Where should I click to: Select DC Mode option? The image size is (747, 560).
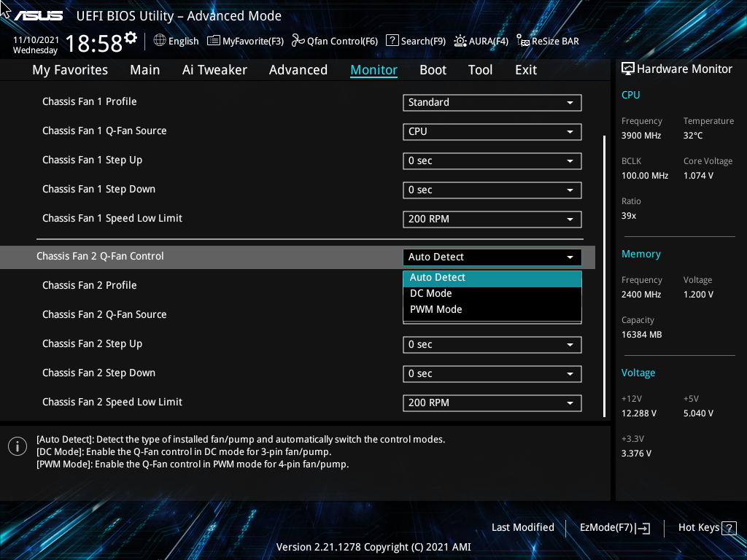(x=492, y=293)
